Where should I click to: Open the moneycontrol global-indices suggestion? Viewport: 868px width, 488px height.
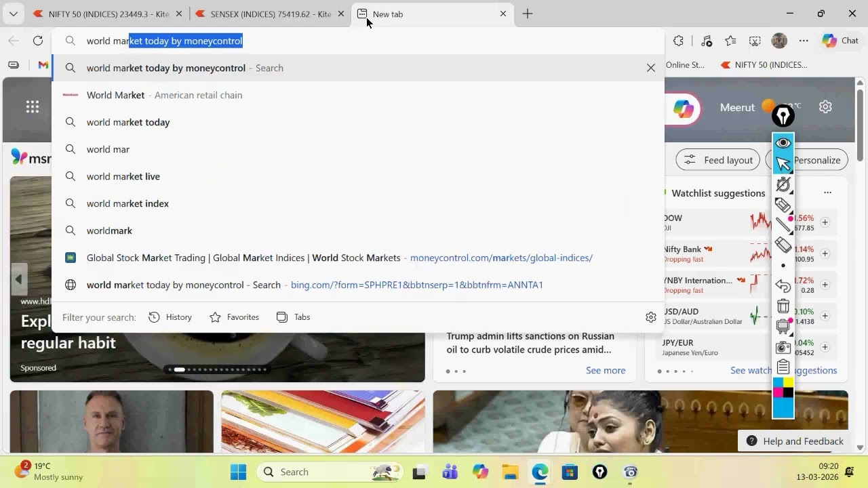(358, 258)
